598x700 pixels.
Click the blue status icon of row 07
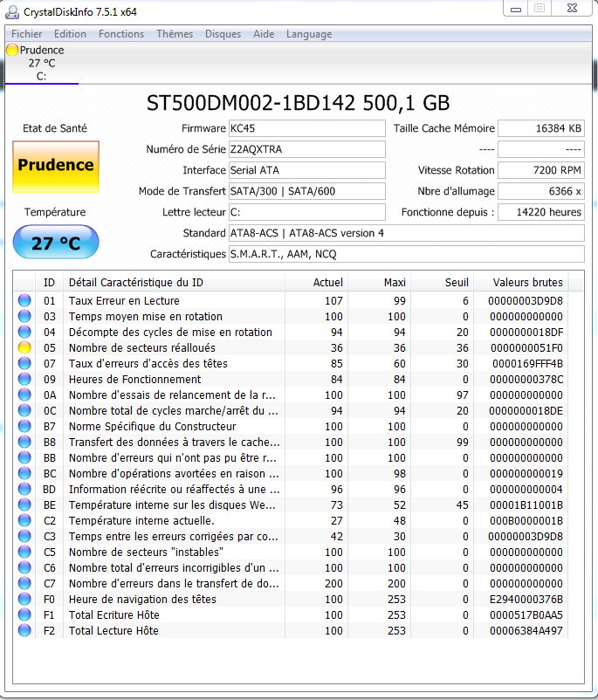click(24, 363)
